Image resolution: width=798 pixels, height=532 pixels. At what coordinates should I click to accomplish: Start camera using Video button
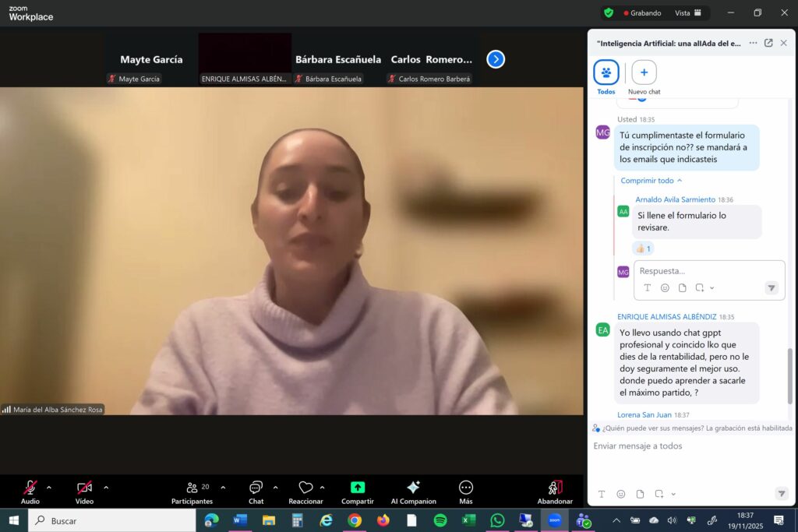pos(84,488)
